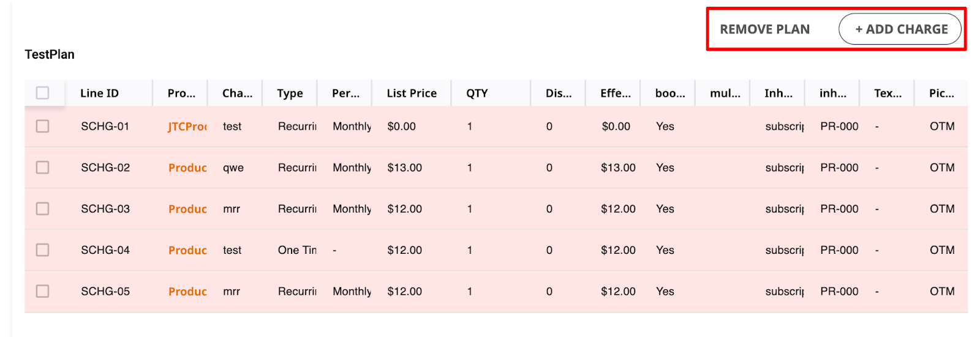980x337 pixels.
Task: Check the SCHG-02 row checkbox
Action: tap(42, 168)
